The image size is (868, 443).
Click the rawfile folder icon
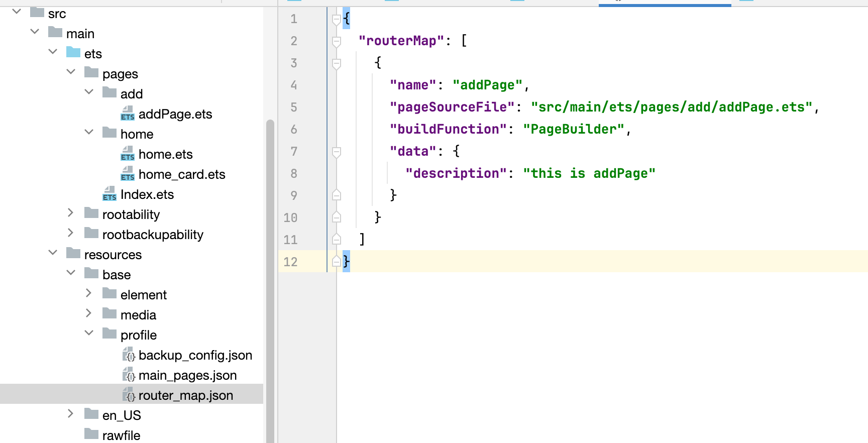91,434
